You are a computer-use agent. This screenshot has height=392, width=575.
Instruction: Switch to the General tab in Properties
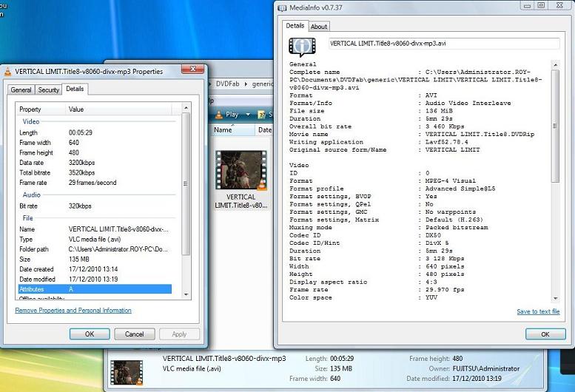point(21,89)
